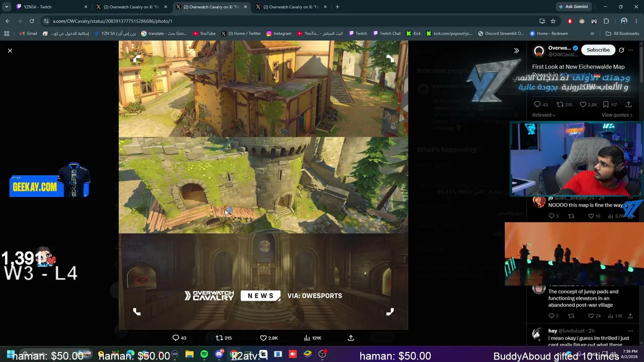Like the 'NOOOO this map is fine' comment
The height and width of the screenshot is (362, 644).
pyautogui.click(x=594, y=216)
